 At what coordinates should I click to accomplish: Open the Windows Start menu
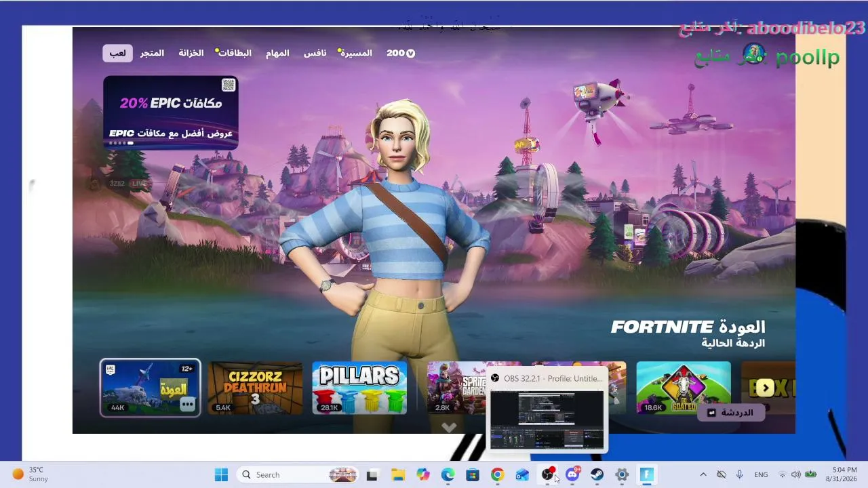coord(221,474)
